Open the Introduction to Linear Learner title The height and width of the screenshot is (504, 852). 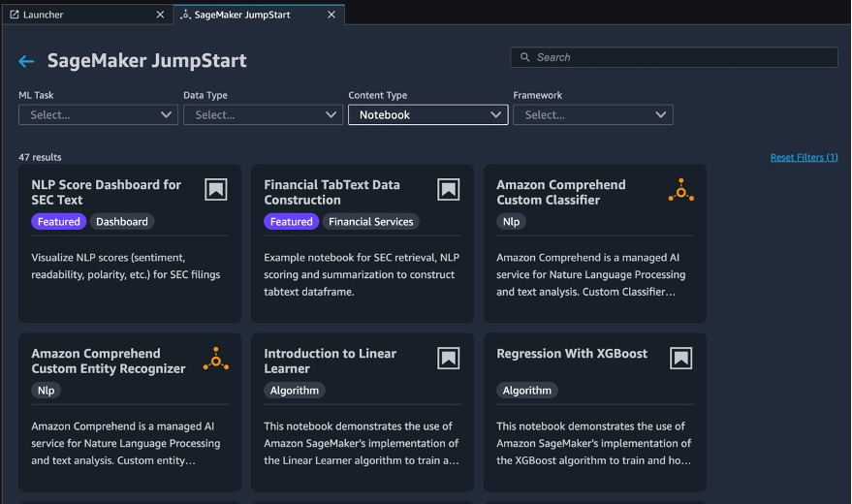pyautogui.click(x=330, y=362)
